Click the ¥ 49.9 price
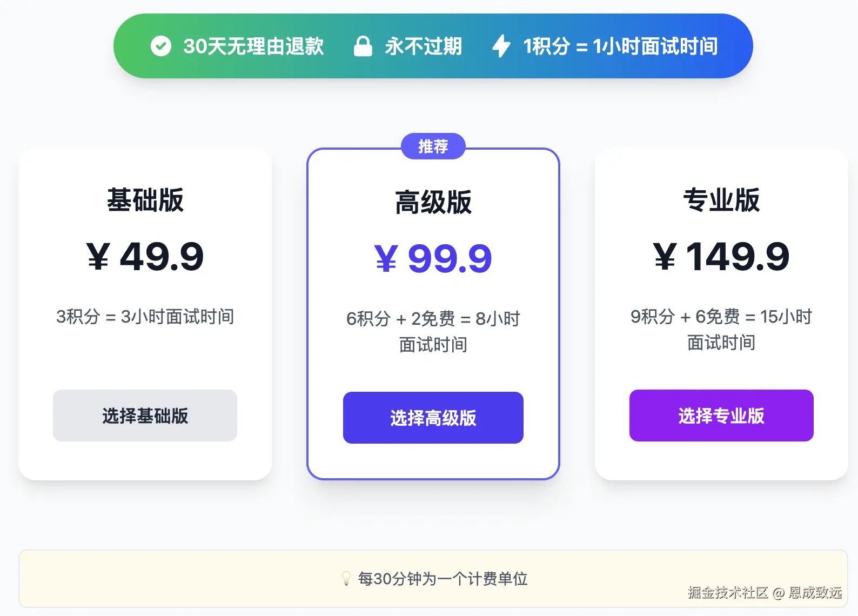Image resolution: width=858 pixels, height=616 pixels. coord(145,256)
